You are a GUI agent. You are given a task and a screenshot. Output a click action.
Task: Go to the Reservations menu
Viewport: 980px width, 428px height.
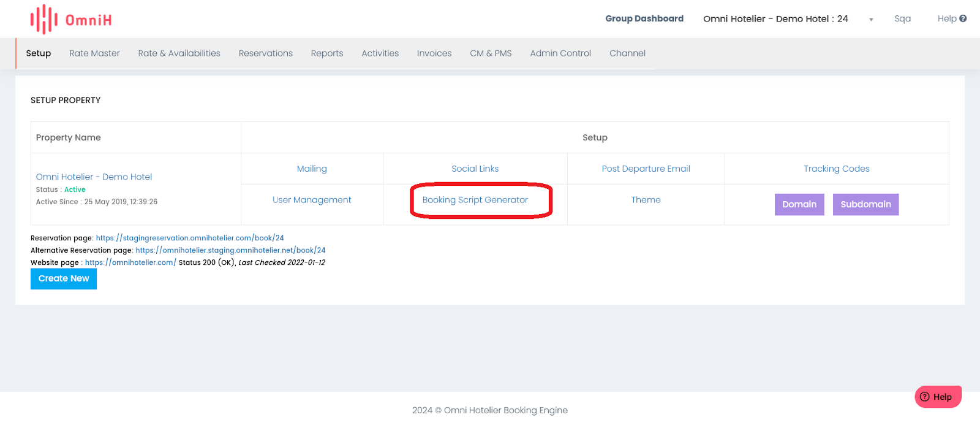click(x=265, y=53)
